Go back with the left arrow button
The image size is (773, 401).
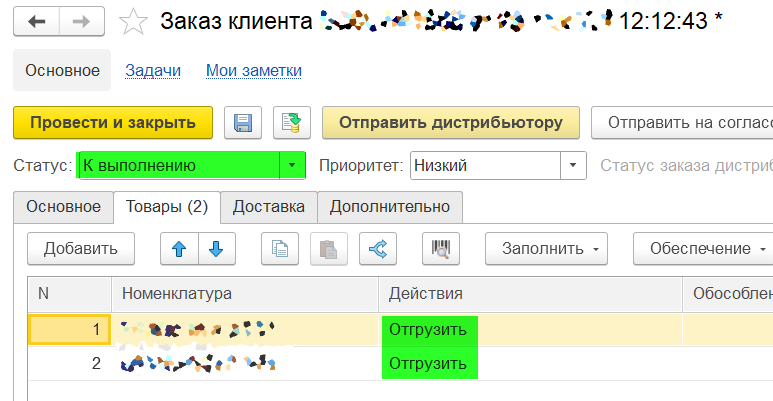pos(36,21)
